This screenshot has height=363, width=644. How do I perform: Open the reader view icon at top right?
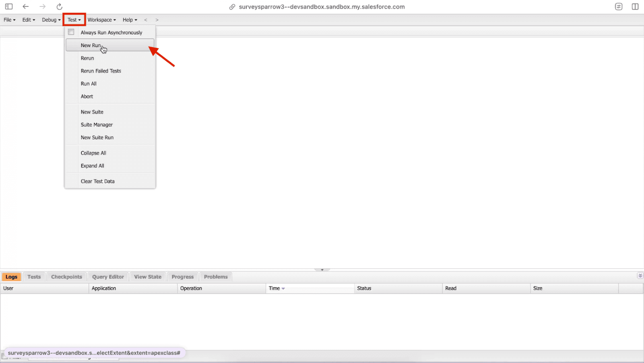(619, 6)
